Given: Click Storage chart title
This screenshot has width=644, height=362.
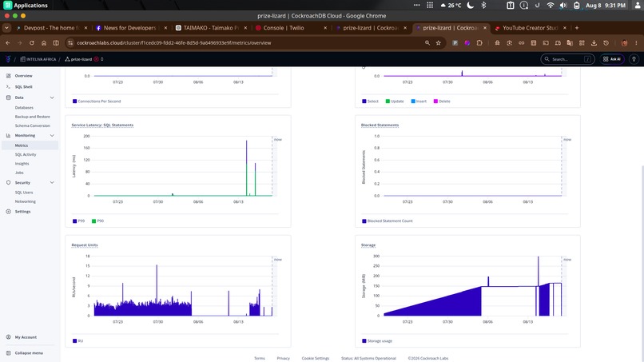Looking at the screenshot, I should point(368,245).
